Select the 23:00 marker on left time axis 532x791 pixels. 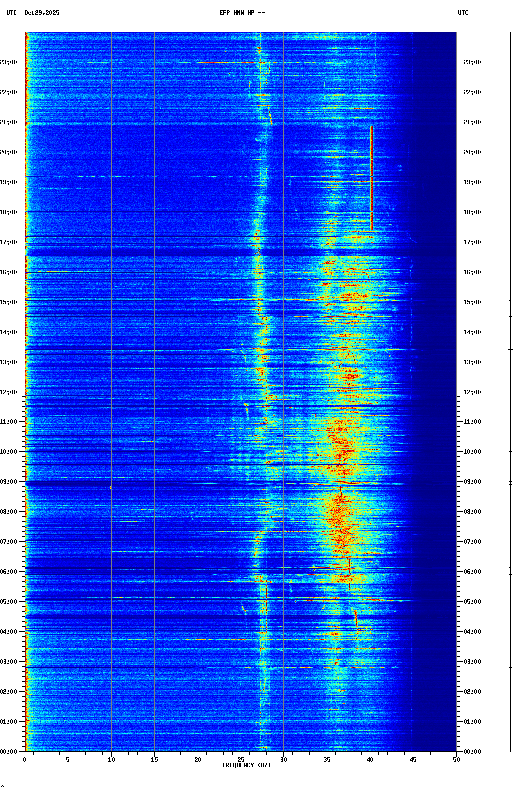click(x=9, y=62)
